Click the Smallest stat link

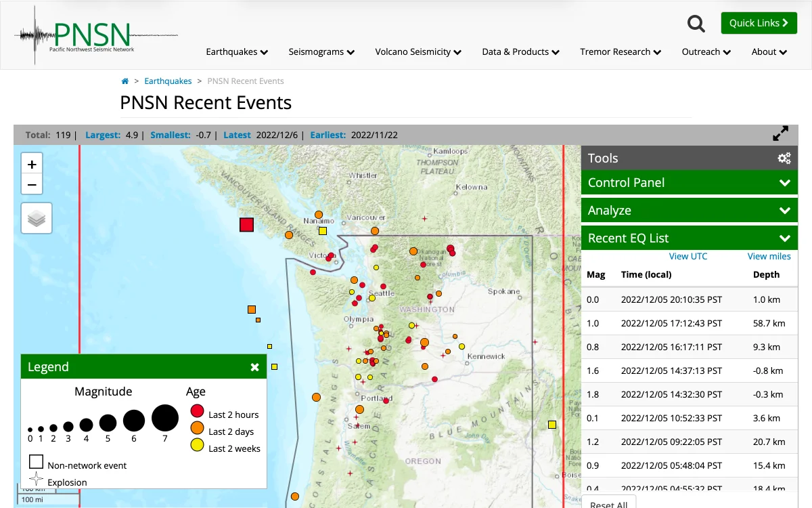171,135
